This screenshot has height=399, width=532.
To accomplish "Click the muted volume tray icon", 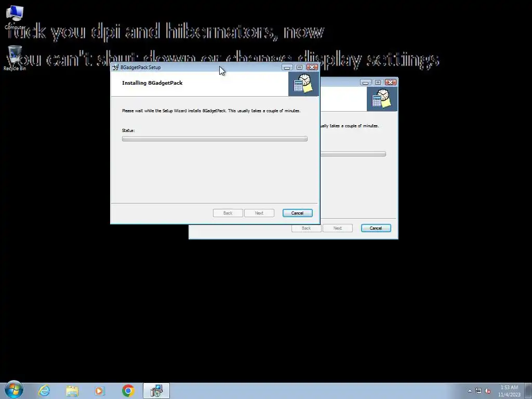I will coord(488,391).
